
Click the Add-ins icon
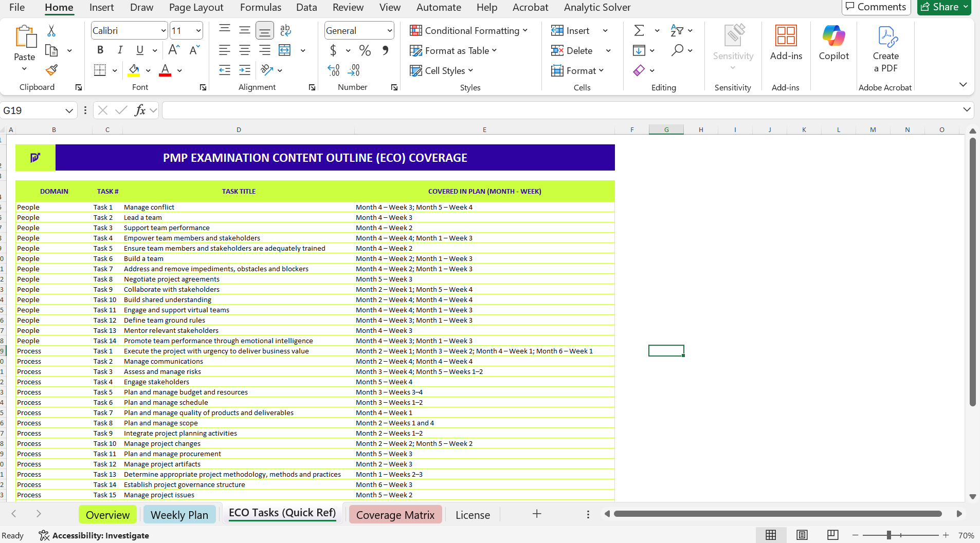pos(786,43)
